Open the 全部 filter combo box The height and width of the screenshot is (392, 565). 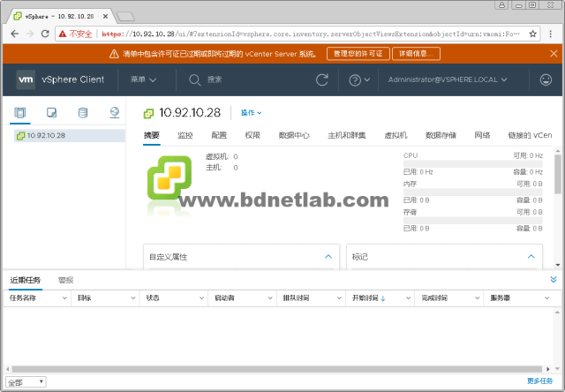click(26, 382)
